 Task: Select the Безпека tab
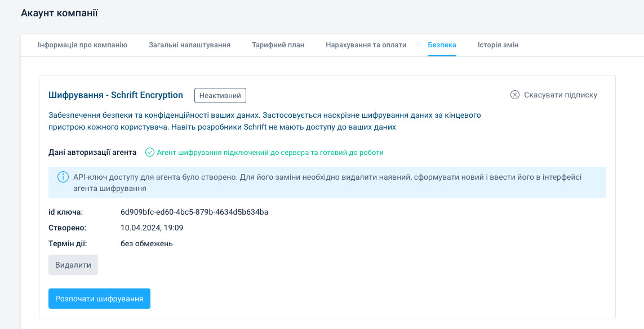442,45
